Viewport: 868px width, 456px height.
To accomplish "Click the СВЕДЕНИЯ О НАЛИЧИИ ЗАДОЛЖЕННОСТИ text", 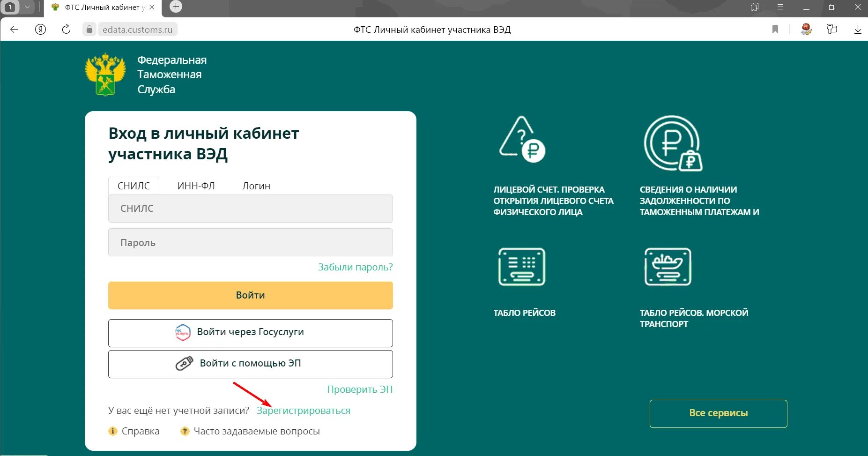I will (699, 201).
